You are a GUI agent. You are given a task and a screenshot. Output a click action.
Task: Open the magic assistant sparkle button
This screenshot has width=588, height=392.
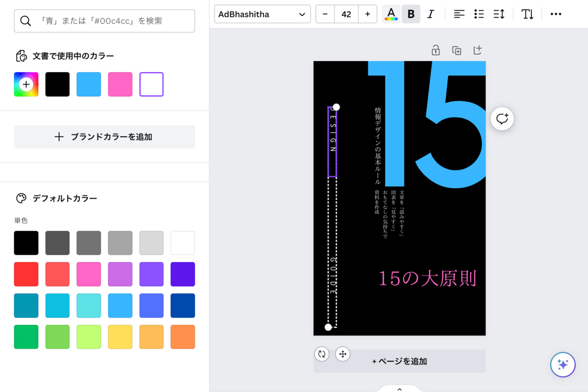click(563, 364)
